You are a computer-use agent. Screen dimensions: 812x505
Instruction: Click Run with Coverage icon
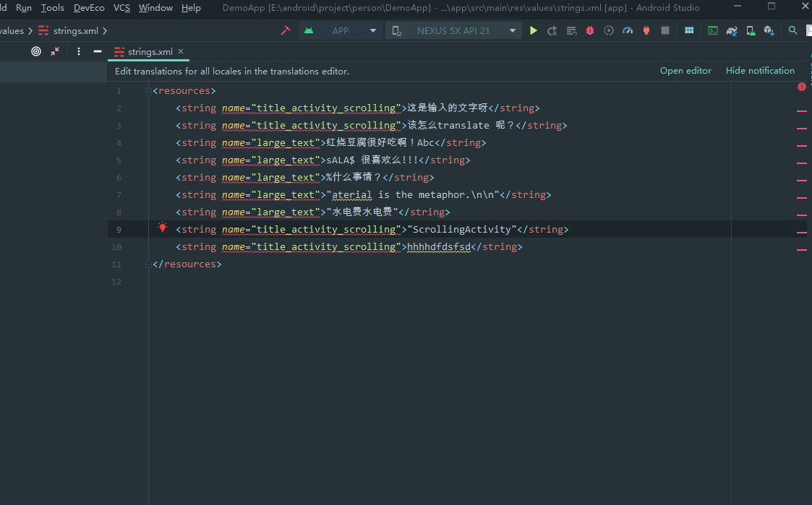609,30
